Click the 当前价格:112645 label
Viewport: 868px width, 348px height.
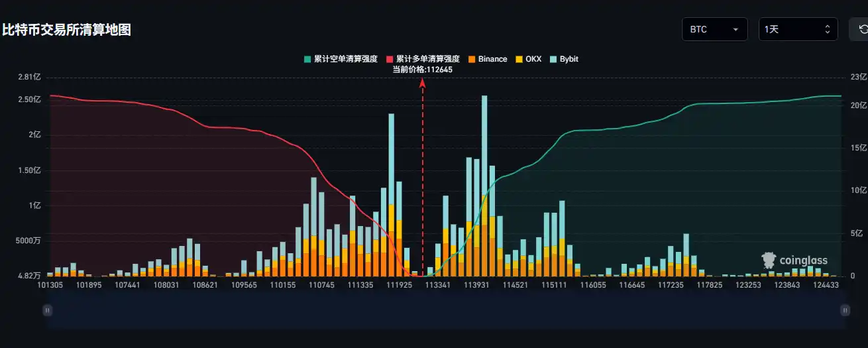tap(423, 69)
